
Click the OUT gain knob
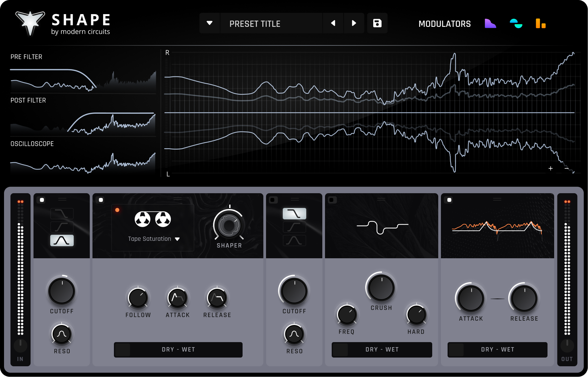(x=567, y=345)
